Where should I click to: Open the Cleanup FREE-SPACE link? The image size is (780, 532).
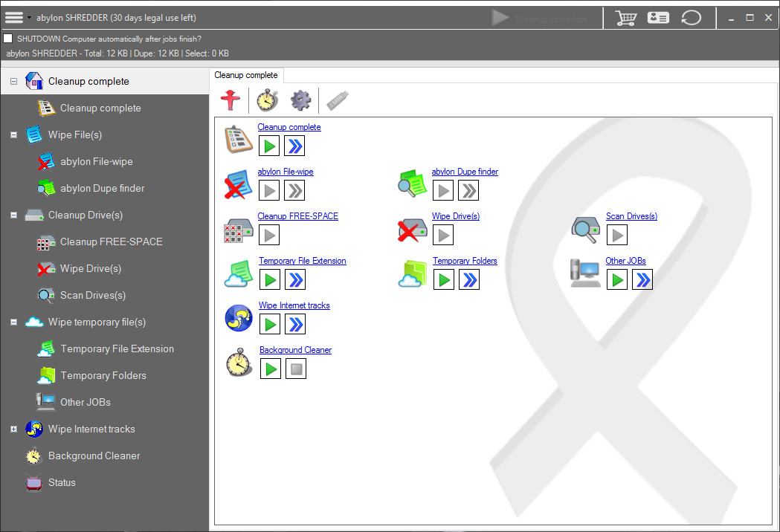click(298, 216)
